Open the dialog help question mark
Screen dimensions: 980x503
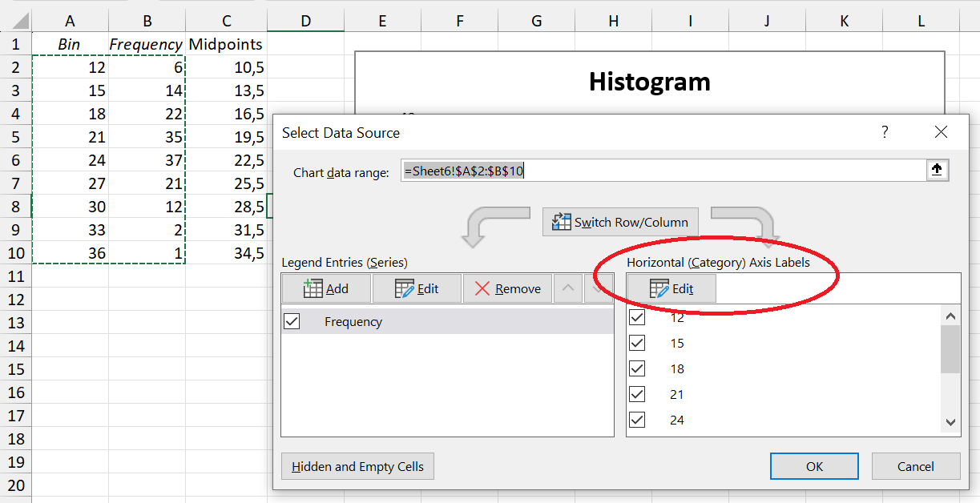coord(885,132)
